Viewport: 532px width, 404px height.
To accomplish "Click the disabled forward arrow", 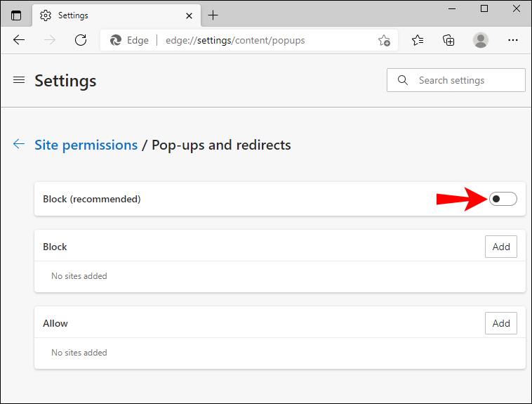I will tap(50, 40).
